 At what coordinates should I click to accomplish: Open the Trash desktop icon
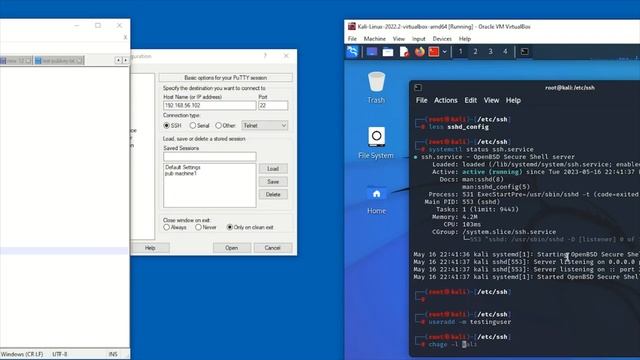pos(376,87)
